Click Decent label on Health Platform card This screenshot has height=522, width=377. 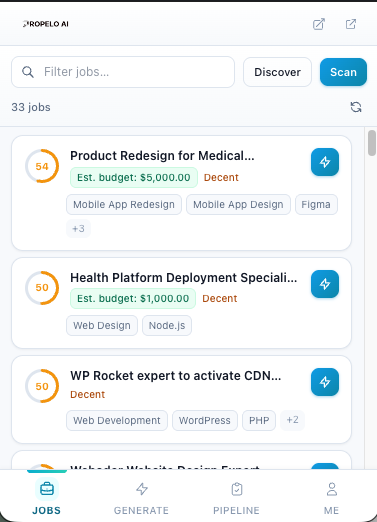(x=220, y=299)
